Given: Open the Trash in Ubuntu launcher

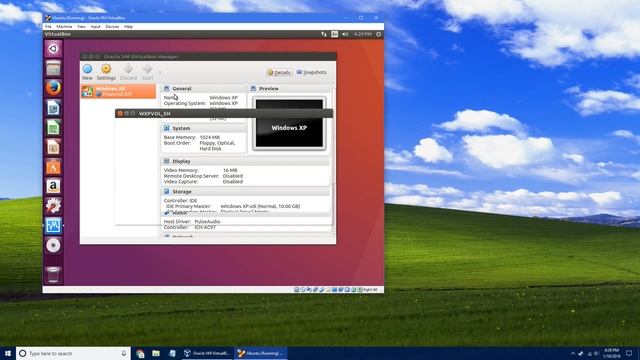Looking at the screenshot, I should pyautogui.click(x=53, y=274).
